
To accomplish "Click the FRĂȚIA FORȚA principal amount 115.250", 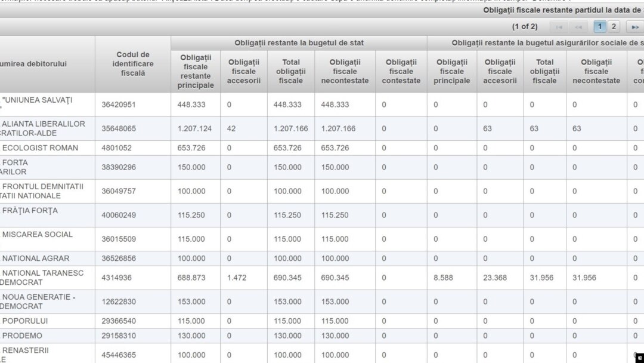I will coord(191,215).
